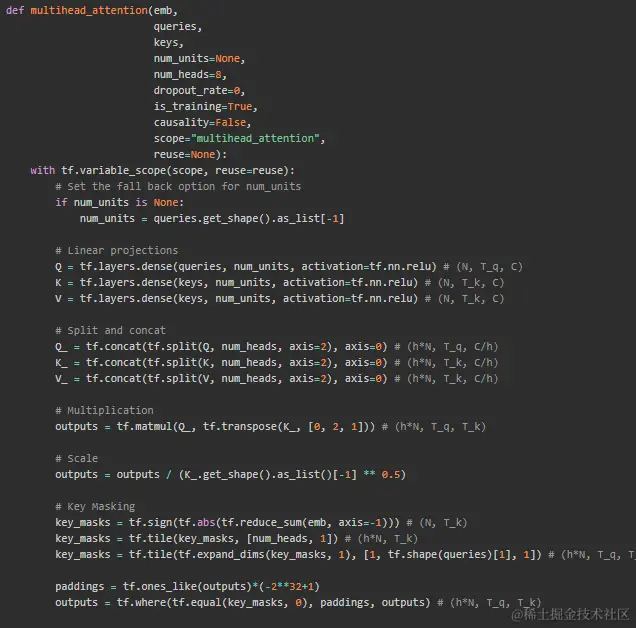Click the outputs = tf.matmul line
The height and width of the screenshot is (628, 636).
point(271,427)
